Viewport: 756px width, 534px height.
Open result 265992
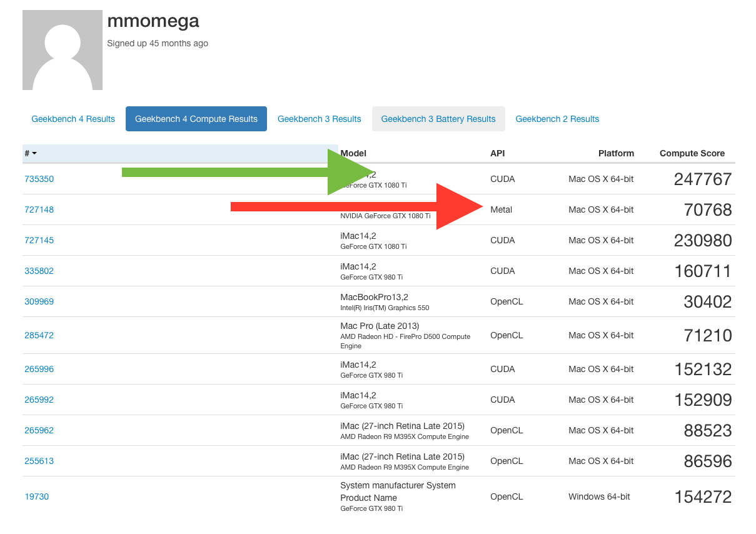tap(39, 400)
